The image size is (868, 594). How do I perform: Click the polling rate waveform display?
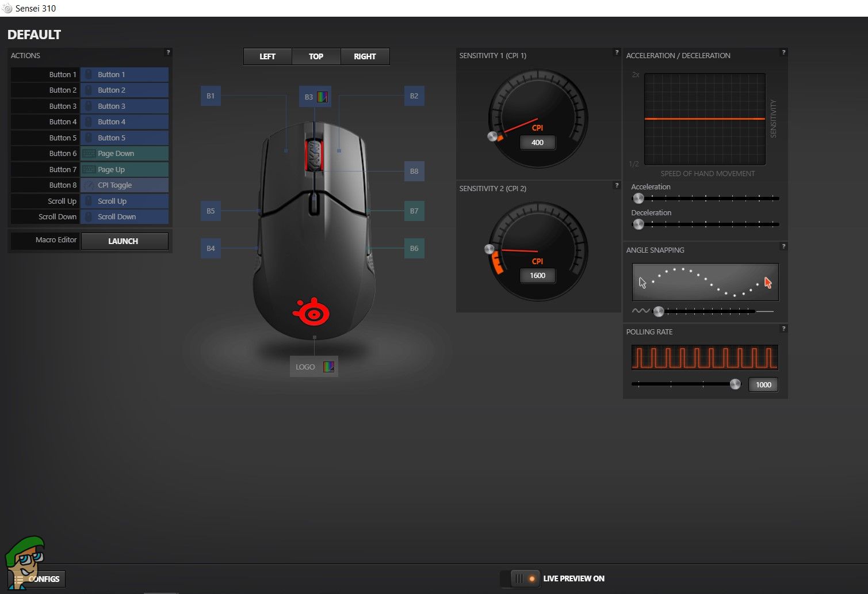tap(705, 357)
